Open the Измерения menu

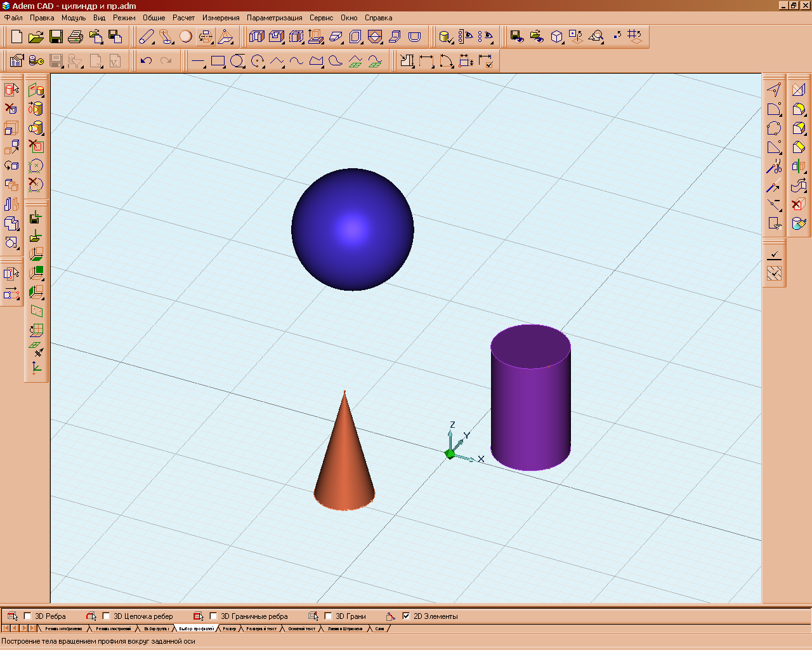tap(221, 18)
